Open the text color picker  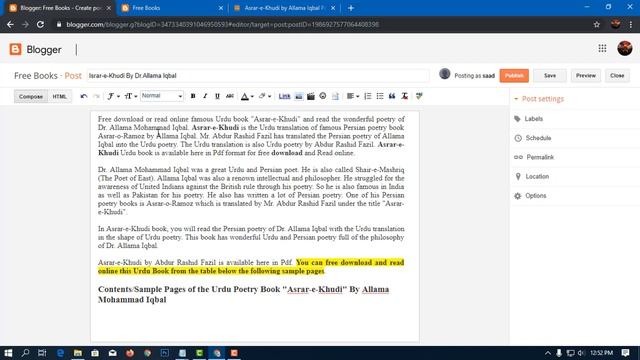coord(247,96)
